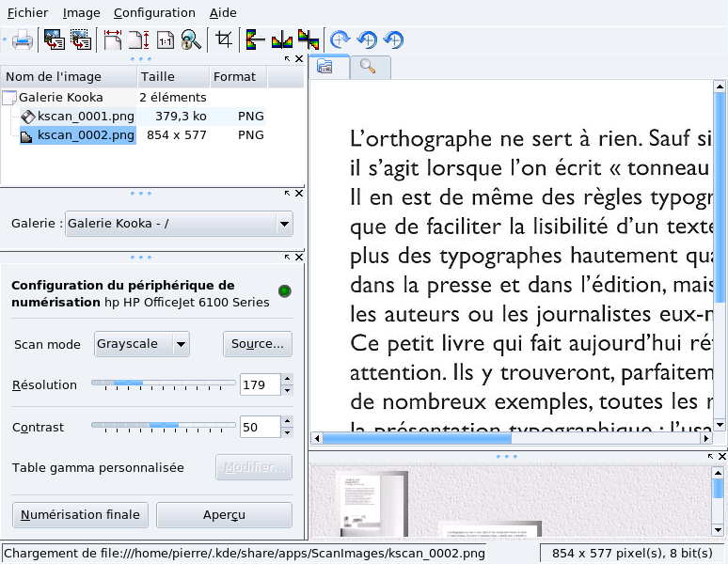Click the Contrast value field 50
The image size is (728, 564).
coord(261,427)
